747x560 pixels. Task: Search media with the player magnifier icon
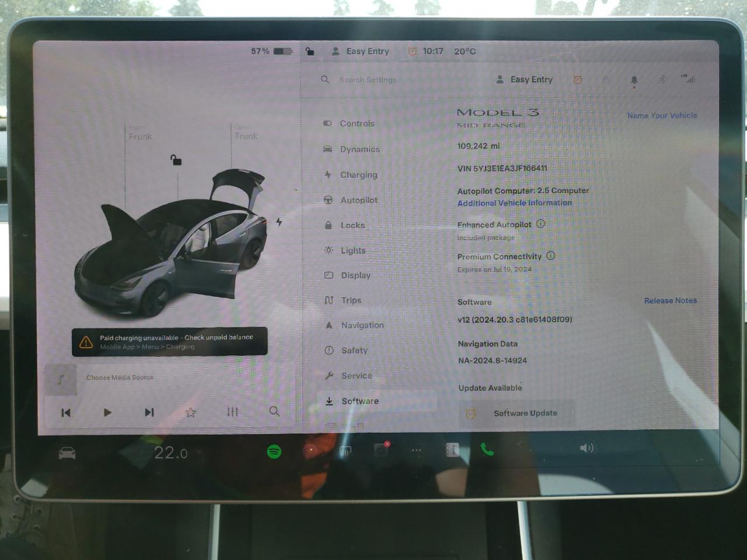(274, 411)
